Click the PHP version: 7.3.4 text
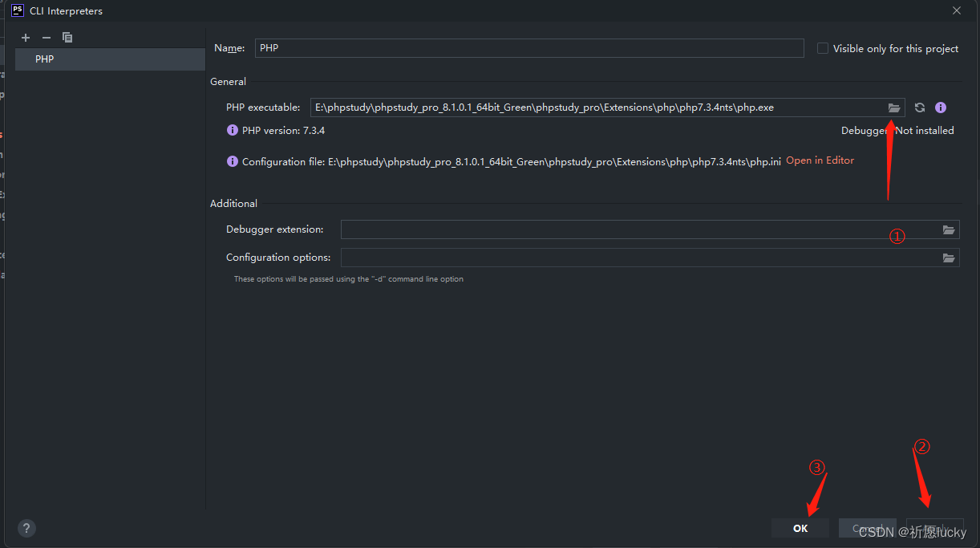The height and width of the screenshot is (548, 980). [283, 130]
